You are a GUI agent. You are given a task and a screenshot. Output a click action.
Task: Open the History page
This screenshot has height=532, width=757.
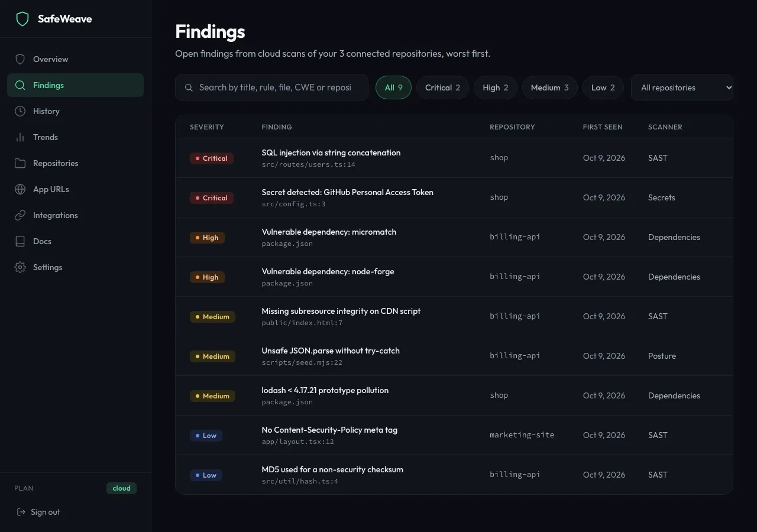pos(75,111)
